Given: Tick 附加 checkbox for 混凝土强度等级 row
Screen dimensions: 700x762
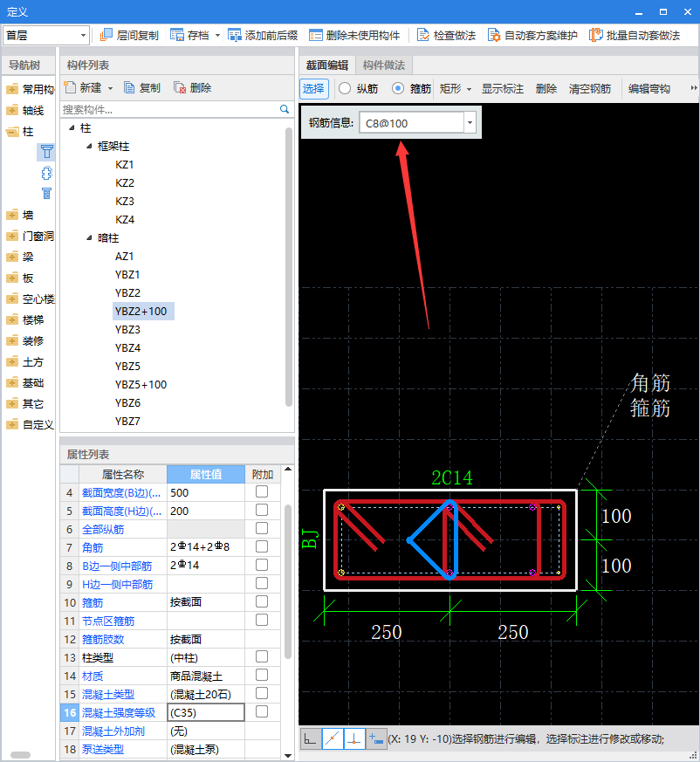Looking at the screenshot, I should tap(262, 711).
